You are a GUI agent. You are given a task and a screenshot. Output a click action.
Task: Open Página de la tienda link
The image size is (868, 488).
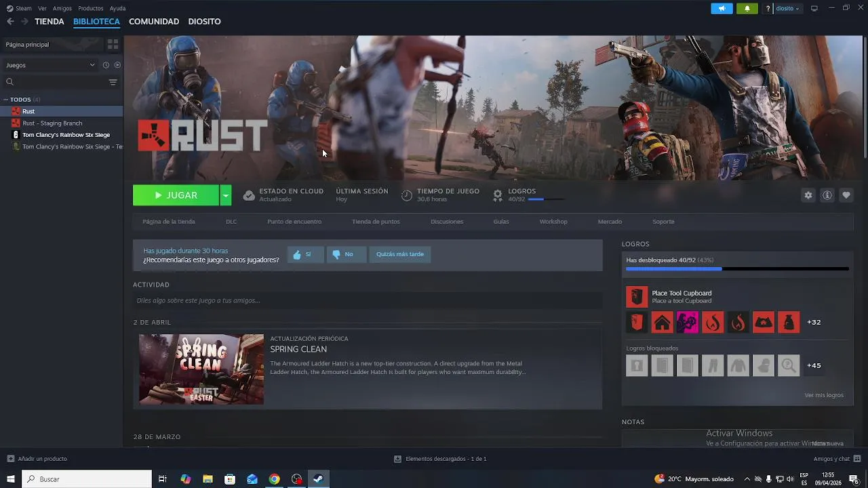pyautogui.click(x=169, y=222)
